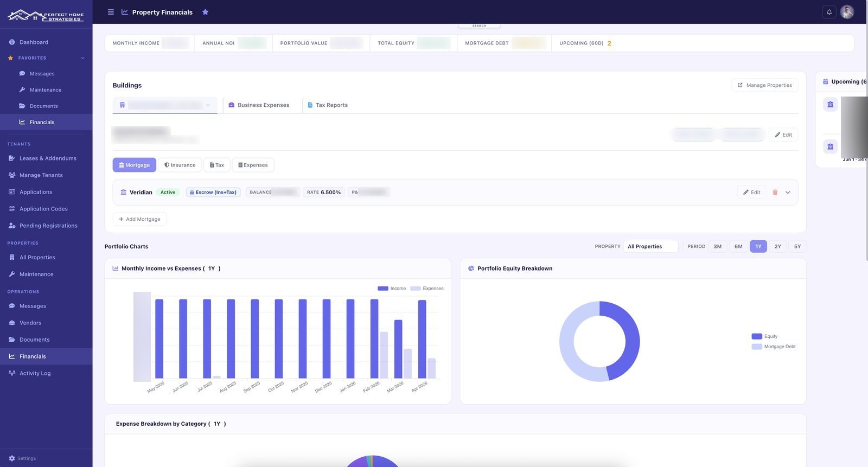Viewport: 868px width, 467px height.
Task: Click the Perfect Home Strategies logo
Action: pos(46,15)
